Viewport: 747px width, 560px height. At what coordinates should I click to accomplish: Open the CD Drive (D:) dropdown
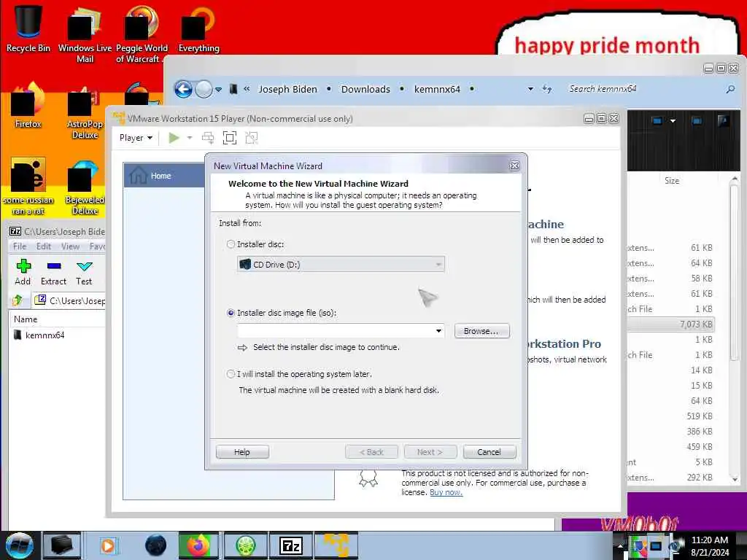point(341,264)
